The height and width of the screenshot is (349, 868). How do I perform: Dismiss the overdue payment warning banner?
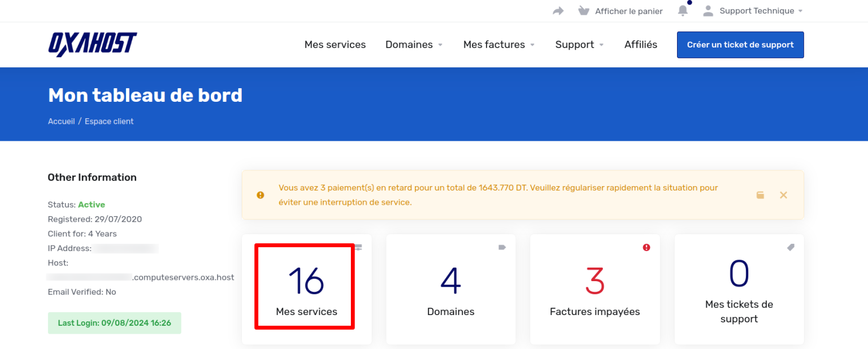click(784, 195)
